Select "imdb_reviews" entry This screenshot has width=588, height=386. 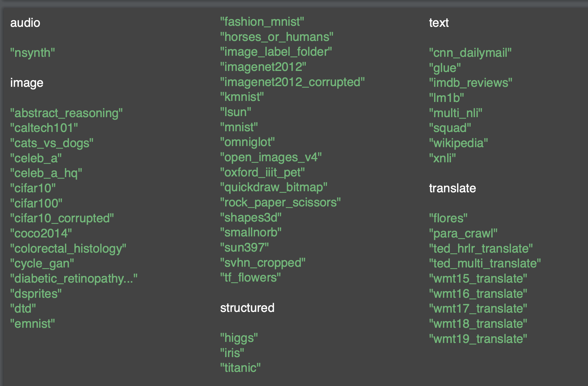click(x=471, y=83)
